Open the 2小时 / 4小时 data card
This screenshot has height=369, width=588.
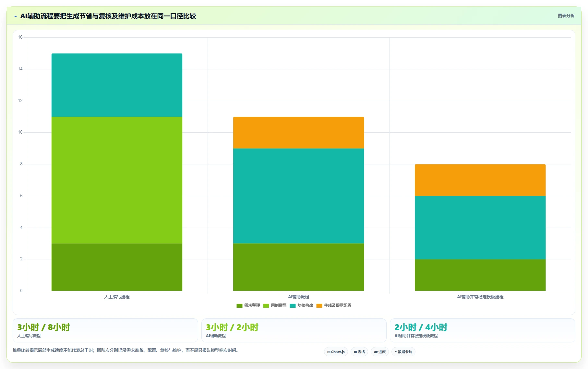pyautogui.click(x=483, y=330)
